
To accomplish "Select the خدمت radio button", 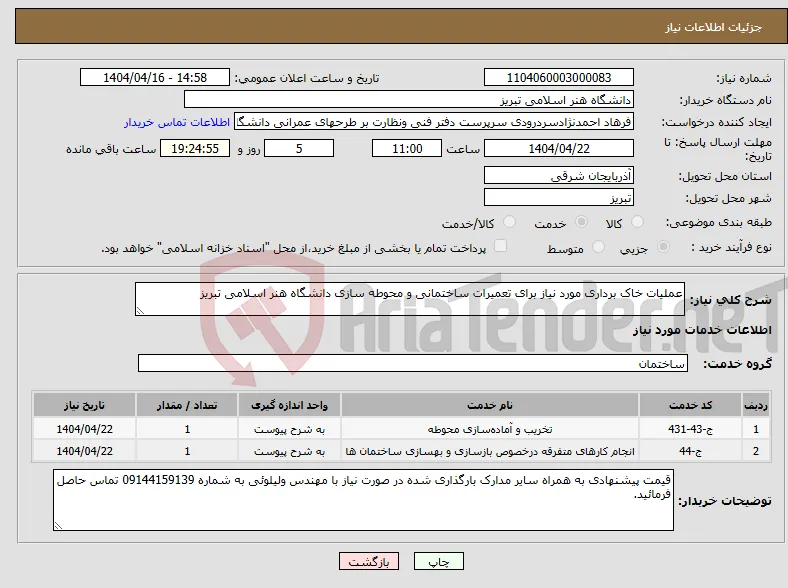I will (x=581, y=222).
